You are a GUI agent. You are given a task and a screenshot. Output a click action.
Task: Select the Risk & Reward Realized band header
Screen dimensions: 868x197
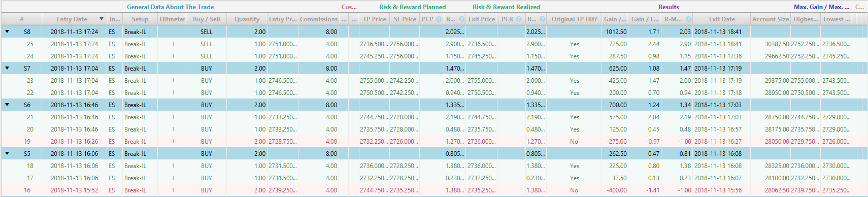pos(506,7)
